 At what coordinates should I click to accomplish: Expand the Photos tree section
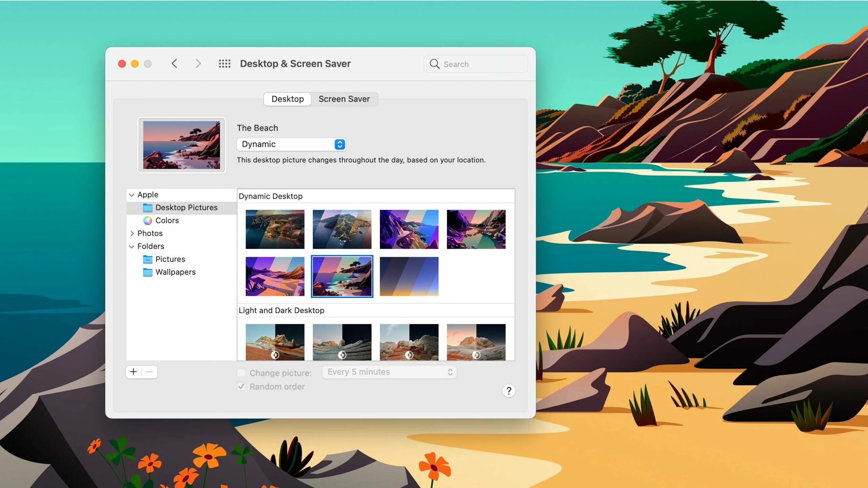click(132, 233)
